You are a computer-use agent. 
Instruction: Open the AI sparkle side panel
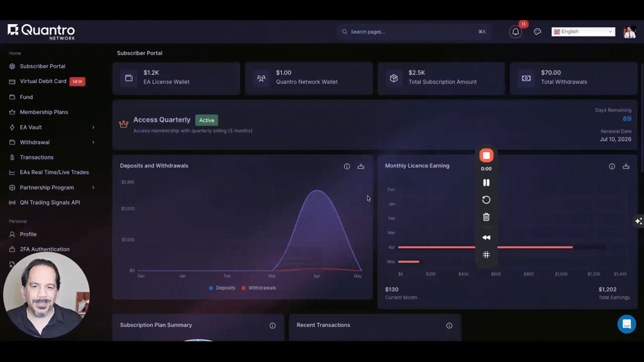[639, 221]
